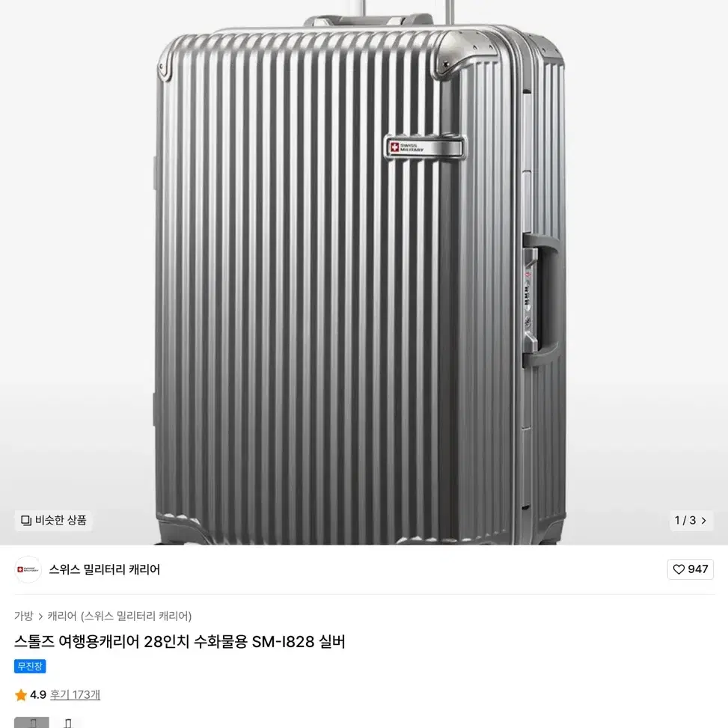Select the second white option thumbnail
The width and height of the screenshot is (728, 728).
[68, 723]
